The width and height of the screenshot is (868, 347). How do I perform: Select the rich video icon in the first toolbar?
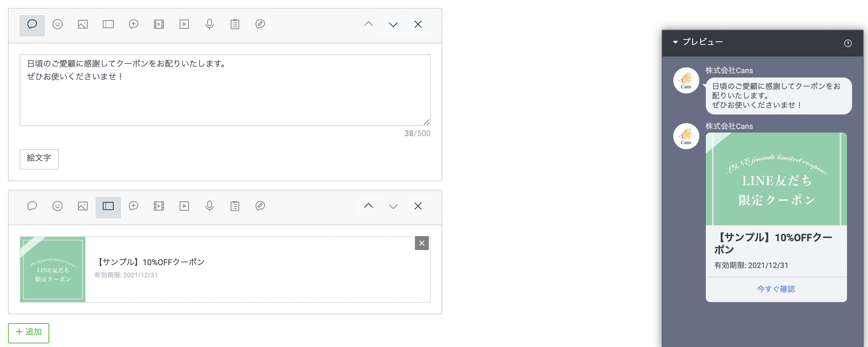pyautogui.click(x=159, y=24)
